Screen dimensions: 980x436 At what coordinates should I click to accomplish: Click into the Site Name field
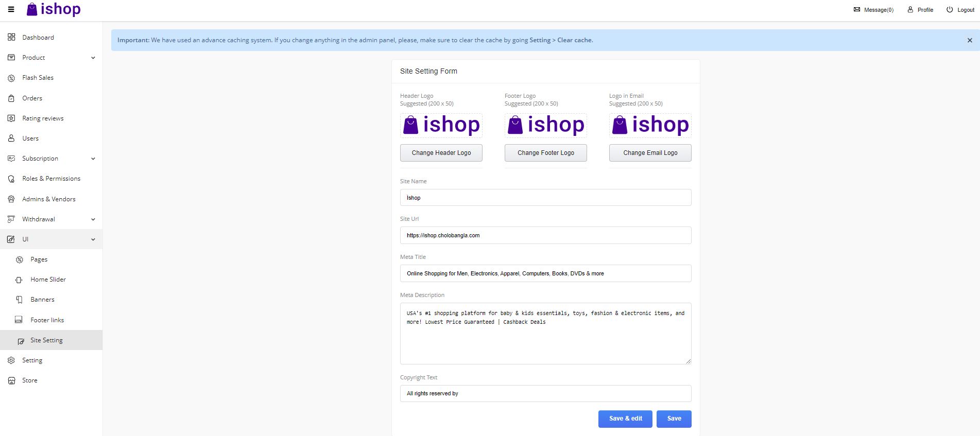[x=545, y=198]
